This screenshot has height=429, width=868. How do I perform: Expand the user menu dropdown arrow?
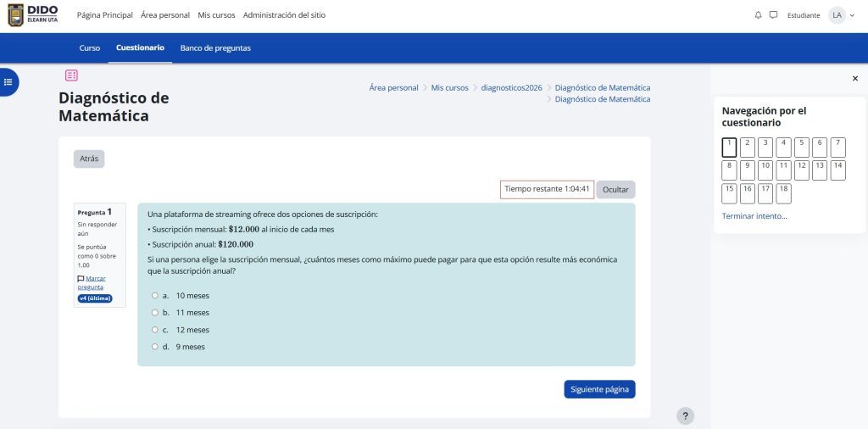[851, 15]
